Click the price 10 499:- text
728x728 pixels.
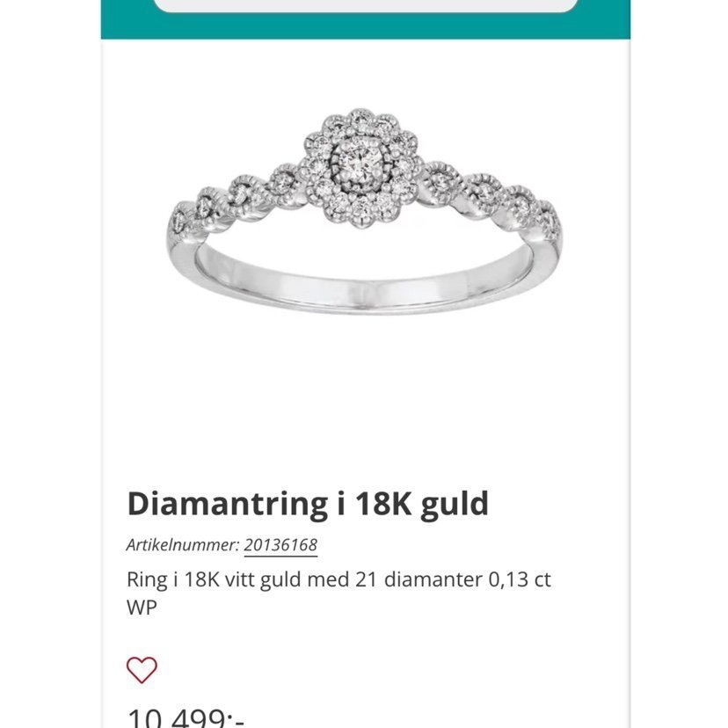point(186,717)
